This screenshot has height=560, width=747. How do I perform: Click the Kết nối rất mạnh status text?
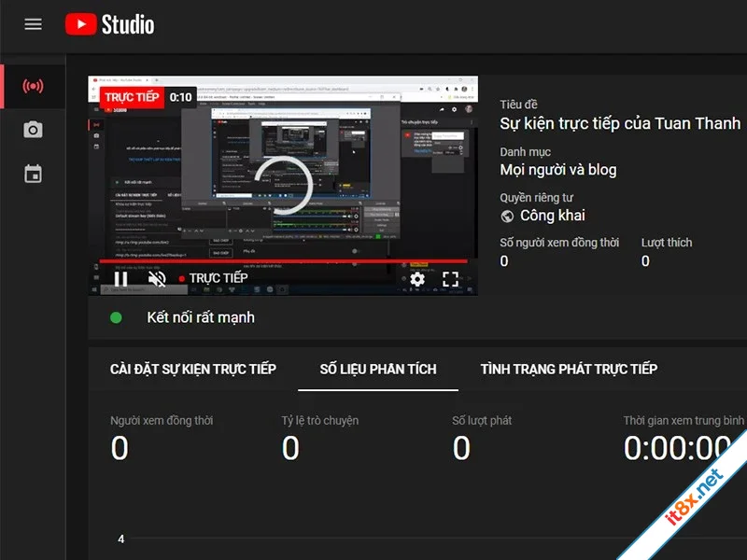point(201,317)
